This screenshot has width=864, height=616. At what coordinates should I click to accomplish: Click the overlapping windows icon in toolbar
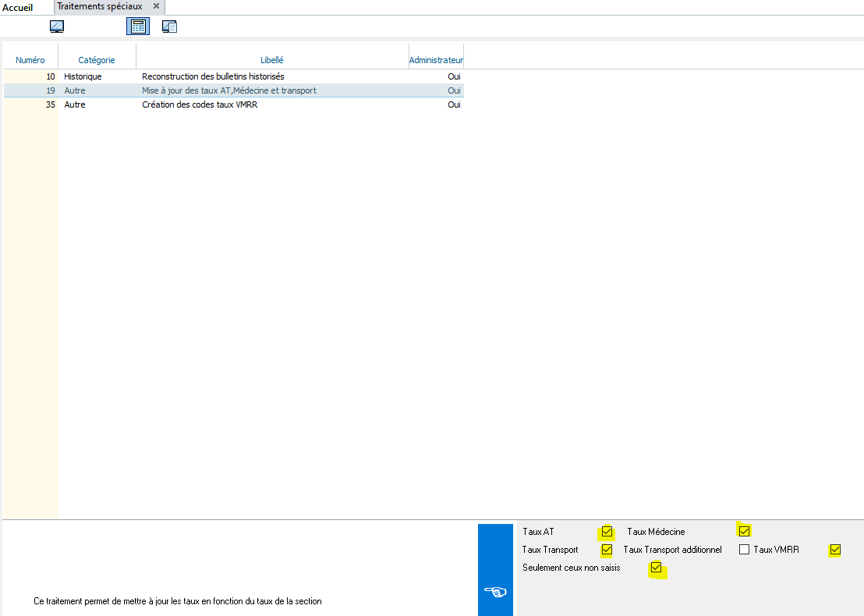coord(170,27)
